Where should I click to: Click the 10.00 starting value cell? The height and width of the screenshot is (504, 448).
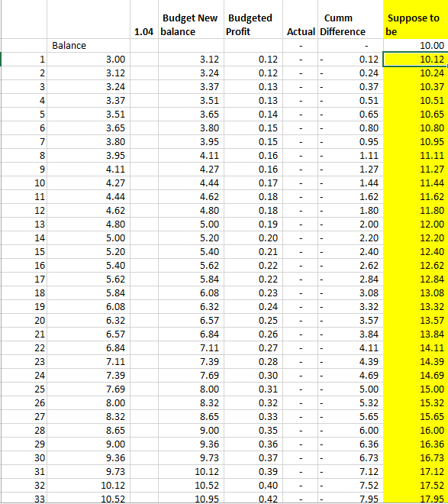click(x=416, y=46)
